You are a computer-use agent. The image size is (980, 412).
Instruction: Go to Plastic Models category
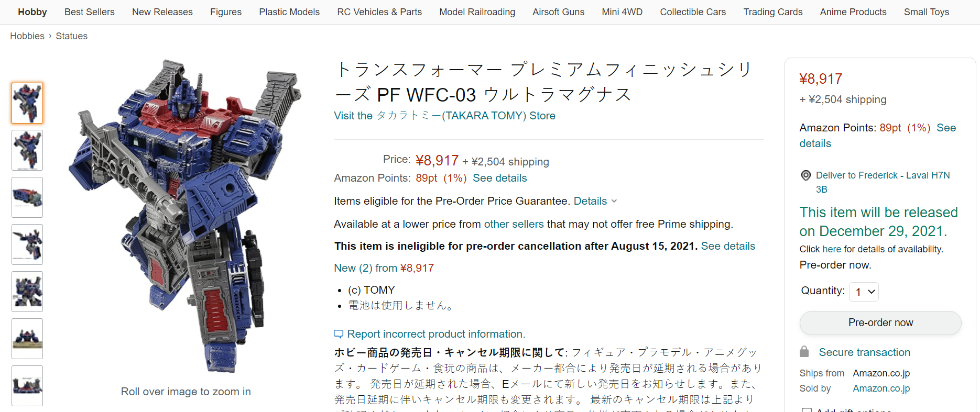289,12
